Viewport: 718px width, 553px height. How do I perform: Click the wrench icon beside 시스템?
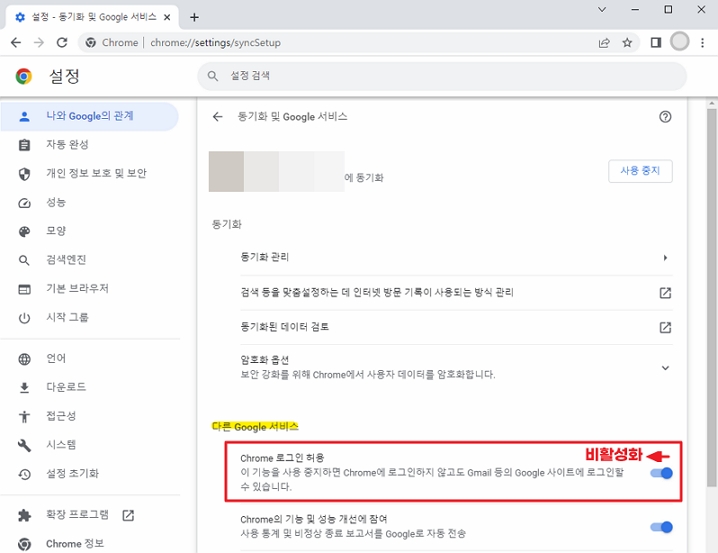pyautogui.click(x=24, y=445)
